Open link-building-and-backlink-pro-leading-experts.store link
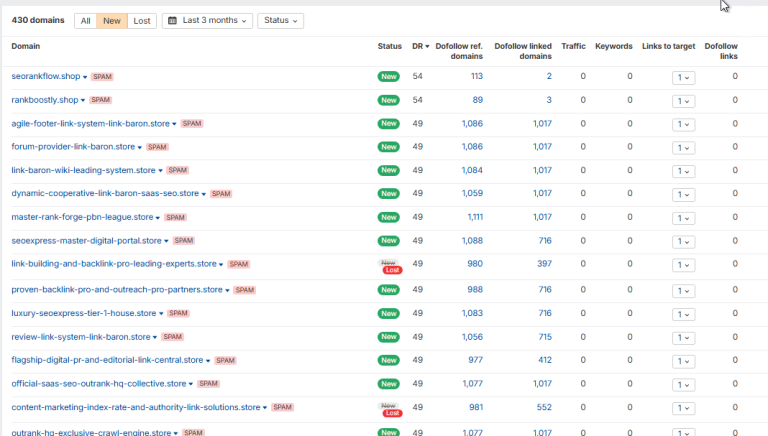Viewport: 768px width, 436px height. tap(114, 264)
